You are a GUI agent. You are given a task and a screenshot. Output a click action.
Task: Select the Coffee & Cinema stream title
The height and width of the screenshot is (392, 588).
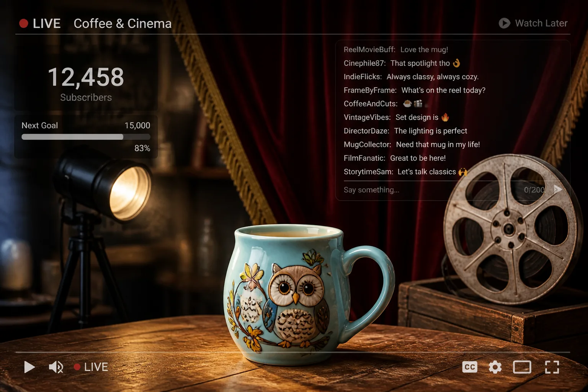122,24
